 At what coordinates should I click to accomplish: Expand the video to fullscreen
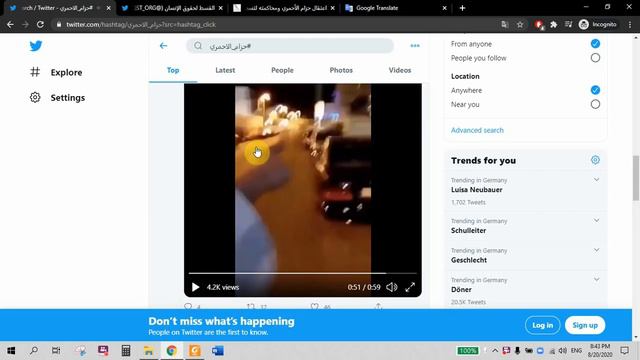click(x=410, y=287)
